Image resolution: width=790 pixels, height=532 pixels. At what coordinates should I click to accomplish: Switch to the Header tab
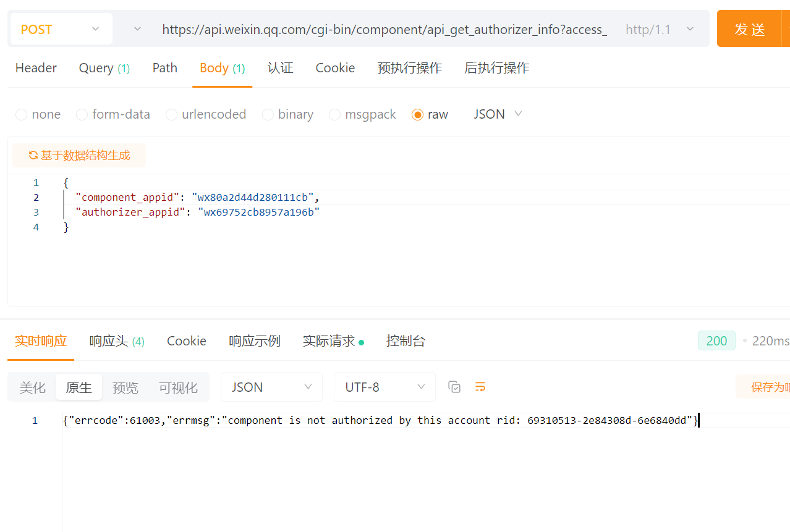36,68
